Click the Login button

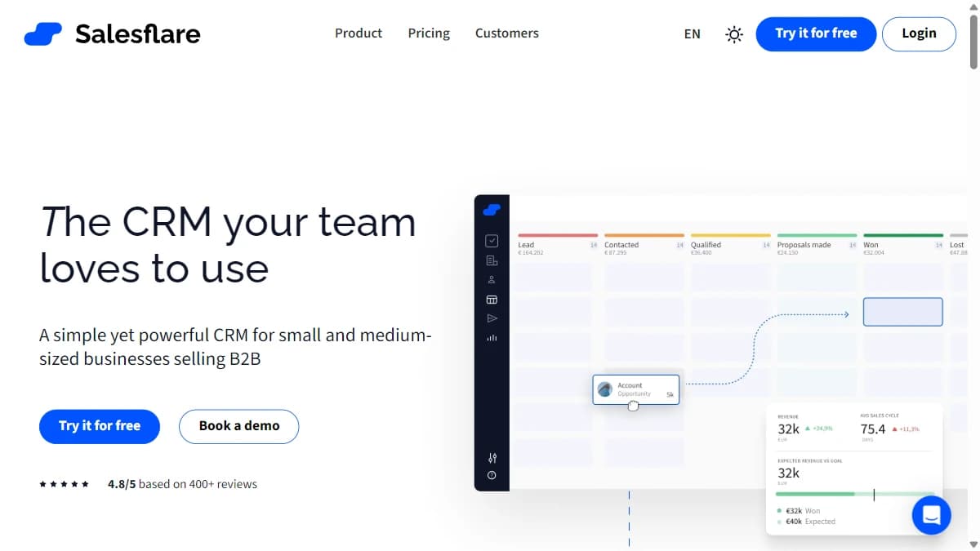point(919,33)
